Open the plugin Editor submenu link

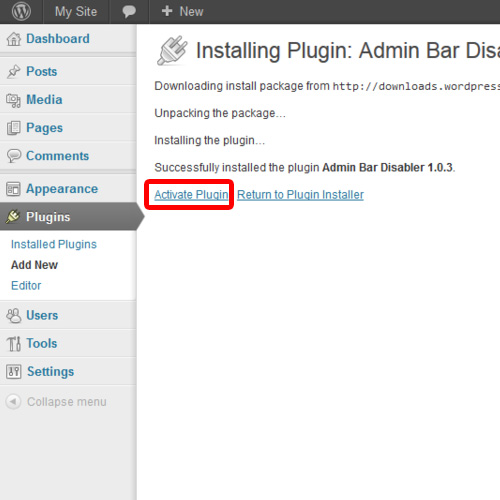pos(26,286)
